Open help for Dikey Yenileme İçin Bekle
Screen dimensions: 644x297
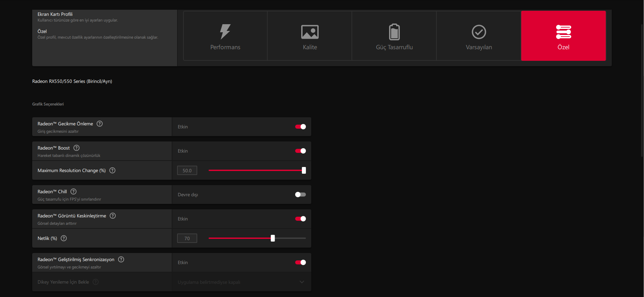pyautogui.click(x=96, y=282)
